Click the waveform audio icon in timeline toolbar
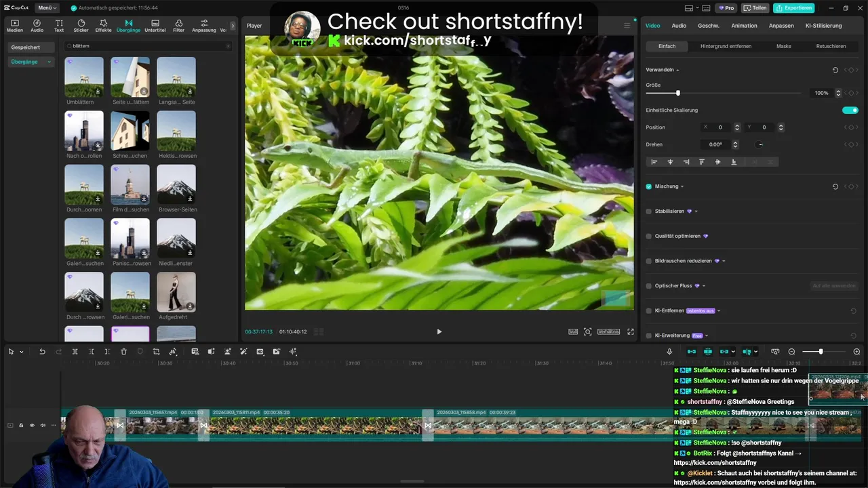 (x=293, y=352)
